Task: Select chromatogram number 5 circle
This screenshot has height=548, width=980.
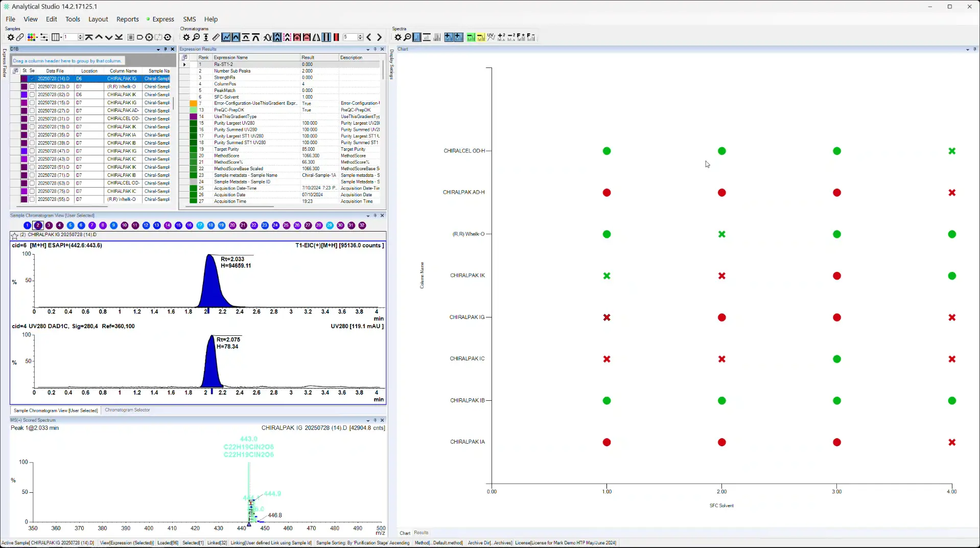Action: (70, 225)
